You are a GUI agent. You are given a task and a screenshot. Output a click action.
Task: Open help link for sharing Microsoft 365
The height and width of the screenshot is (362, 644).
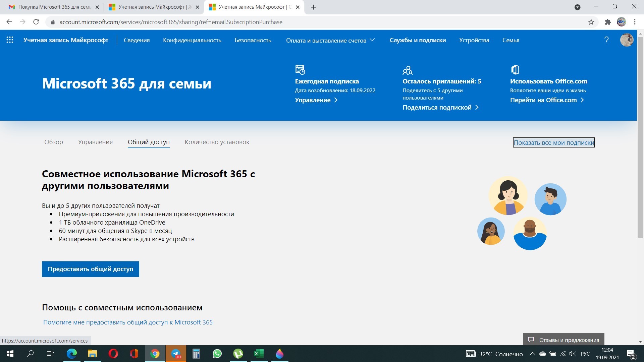click(128, 322)
